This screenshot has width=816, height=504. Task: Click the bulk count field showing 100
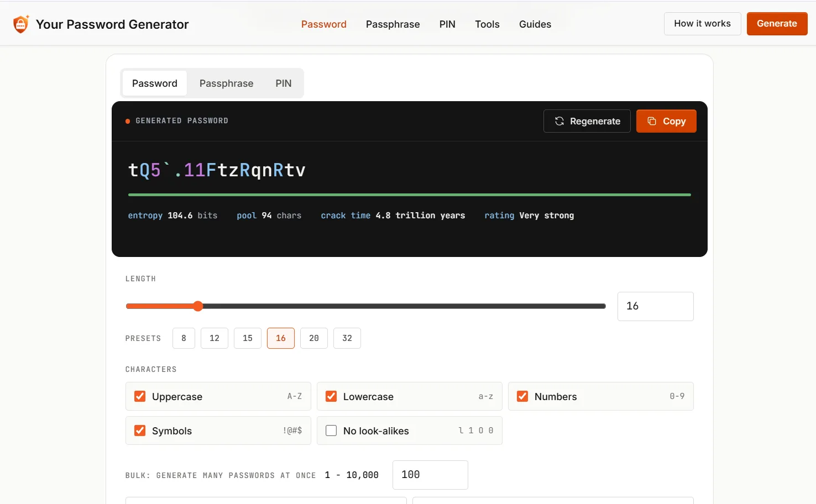[430, 475]
